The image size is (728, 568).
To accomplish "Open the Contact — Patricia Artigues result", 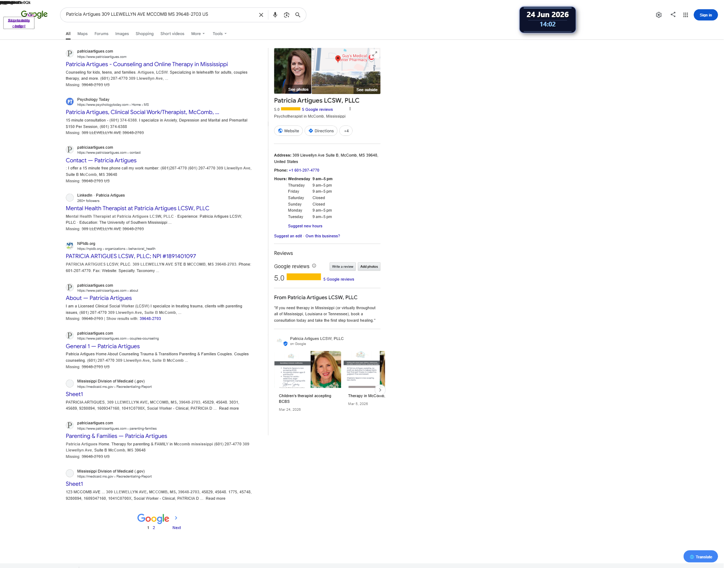I will 101,160.
